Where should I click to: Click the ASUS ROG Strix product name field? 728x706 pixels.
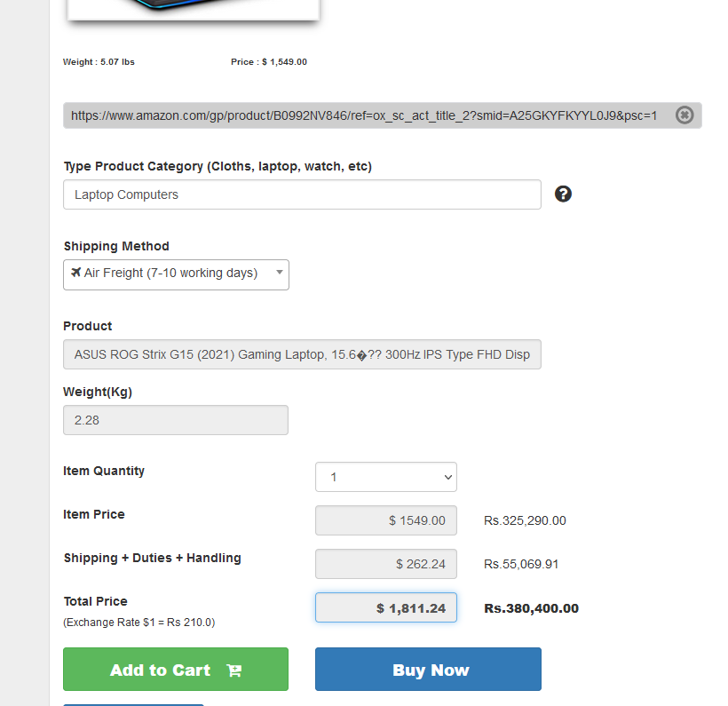click(x=302, y=354)
